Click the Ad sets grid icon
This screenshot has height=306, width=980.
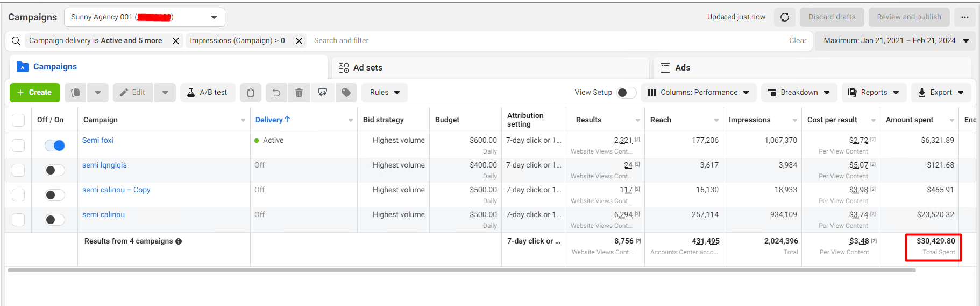[x=344, y=68]
